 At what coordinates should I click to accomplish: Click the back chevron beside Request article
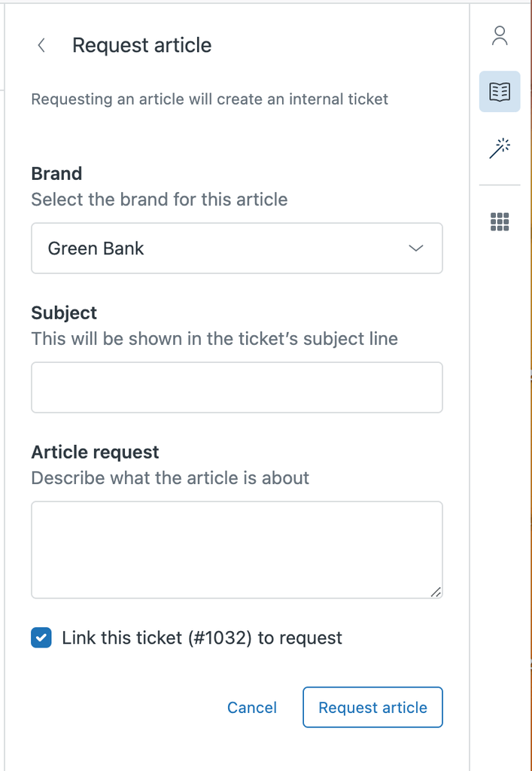(x=41, y=45)
